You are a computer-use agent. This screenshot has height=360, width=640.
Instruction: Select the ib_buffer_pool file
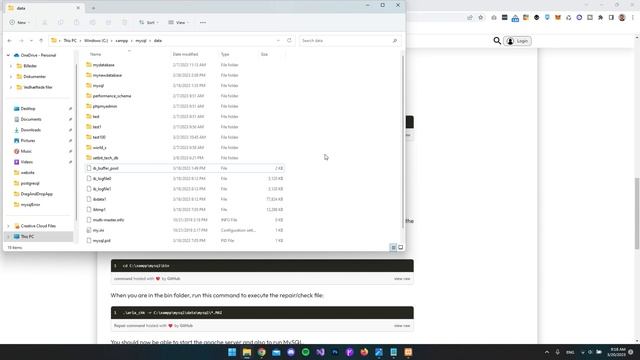pyautogui.click(x=185, y=168)
